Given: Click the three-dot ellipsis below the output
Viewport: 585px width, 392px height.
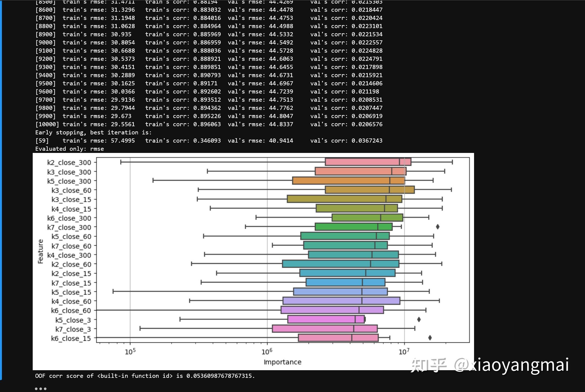Looking at the screenshot, I should click(41, 389).
